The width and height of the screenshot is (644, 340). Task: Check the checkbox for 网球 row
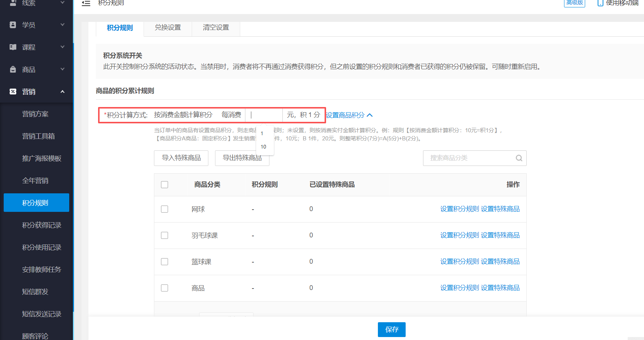coord(164,209)
